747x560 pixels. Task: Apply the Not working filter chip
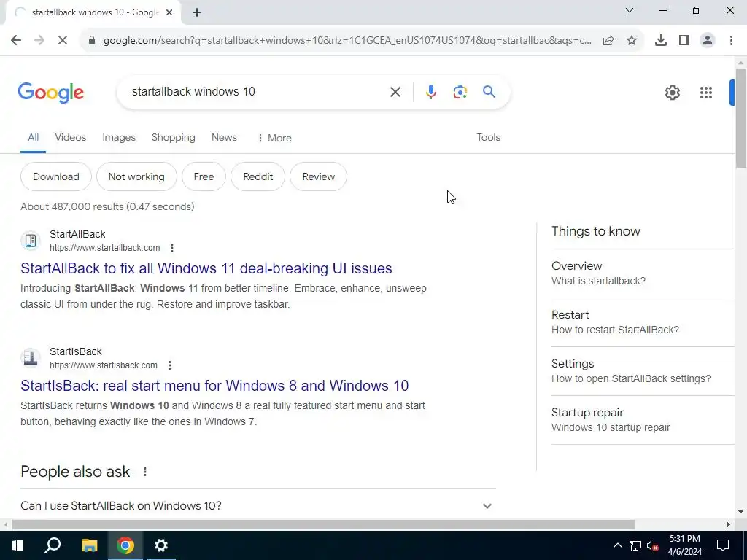pyautogui.click(x=136, y=176)
